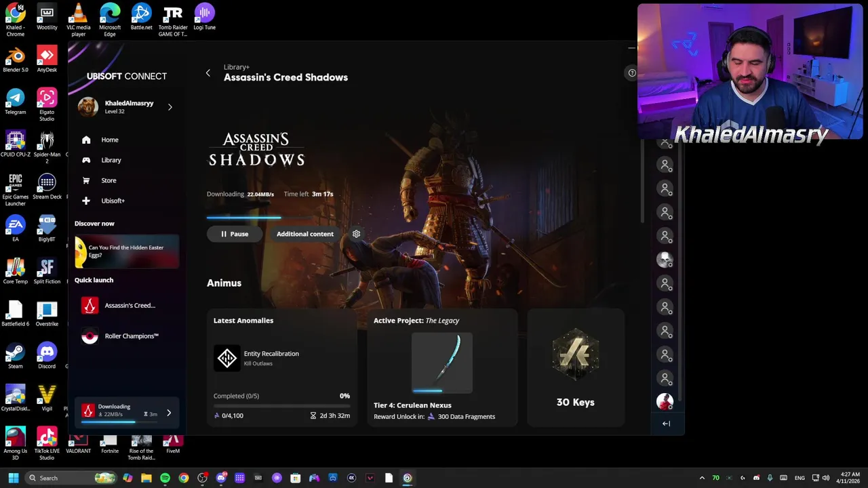The height and width of the screenshot is (488, 868).
Task: Expand the KhaledAlmasryy profile chevron
Action: pyautogui.click(x=170, y=106)
